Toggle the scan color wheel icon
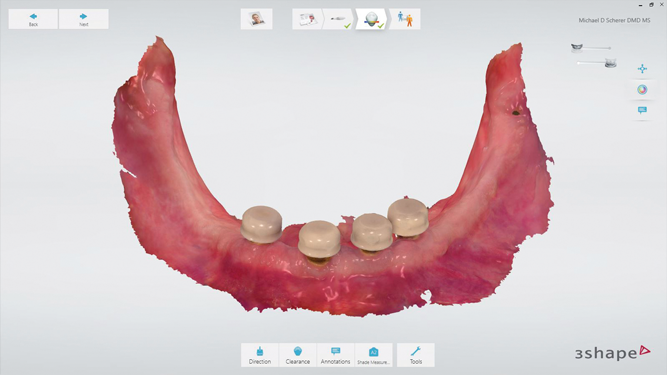Viewport: 667px width, 375px height. [x=642, y=90]
